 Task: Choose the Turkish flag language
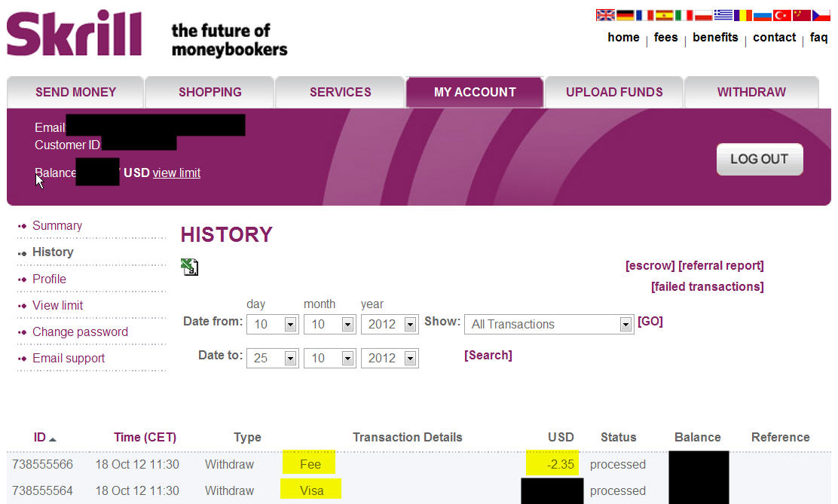(x=782, y=15)
